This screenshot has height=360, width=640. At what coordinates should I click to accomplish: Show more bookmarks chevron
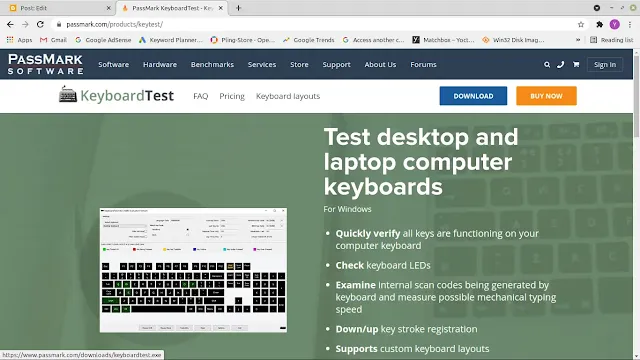point(578,40)
